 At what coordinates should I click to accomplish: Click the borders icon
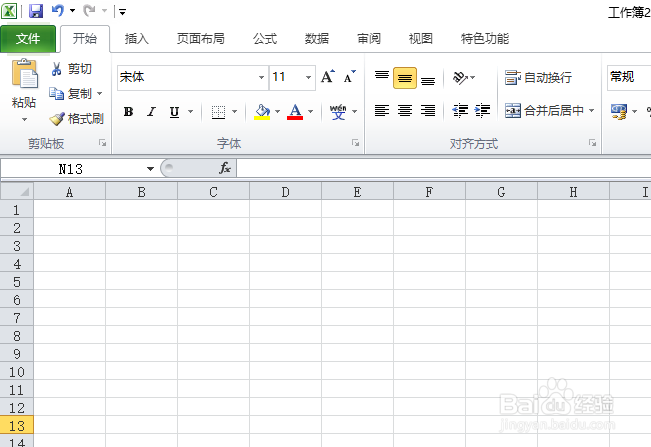pyautogui.click(x=218, y=112)
